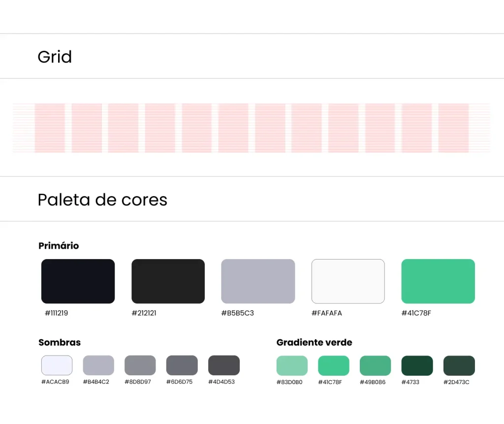Pick the #49B086 green gradient swatch
The height and width of the screenshot is (424, 504).
point(376,366)
